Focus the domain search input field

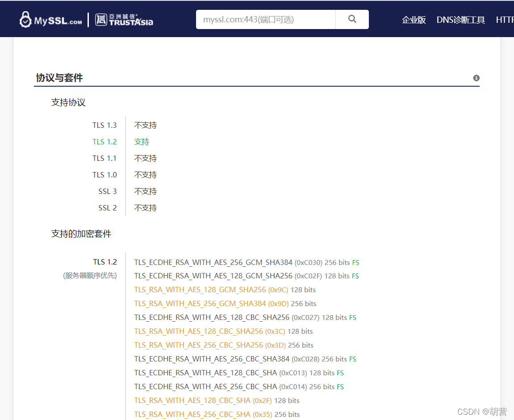click(266, 19)
